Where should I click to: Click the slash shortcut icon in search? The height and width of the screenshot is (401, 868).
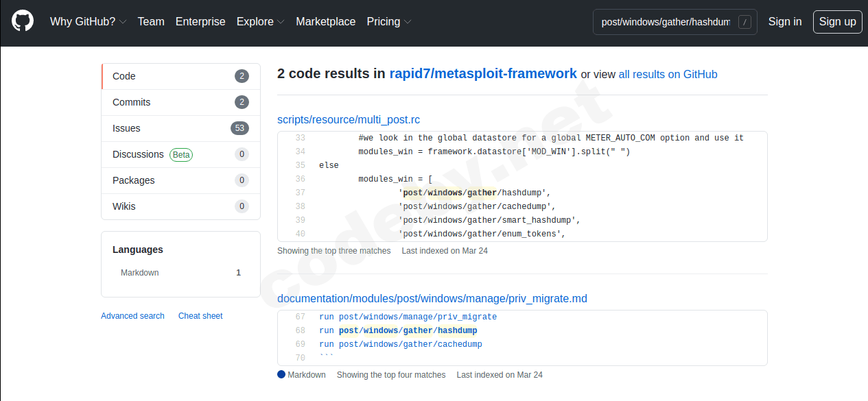744,22
